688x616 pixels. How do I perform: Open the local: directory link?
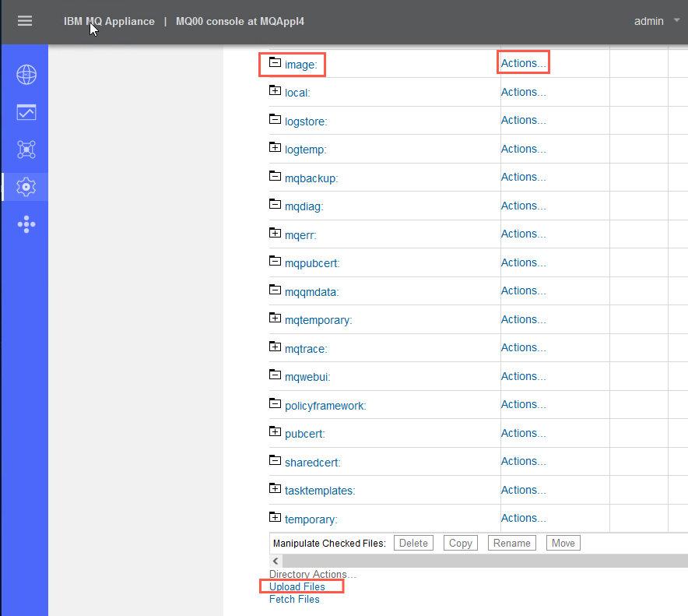click(297, 93)
